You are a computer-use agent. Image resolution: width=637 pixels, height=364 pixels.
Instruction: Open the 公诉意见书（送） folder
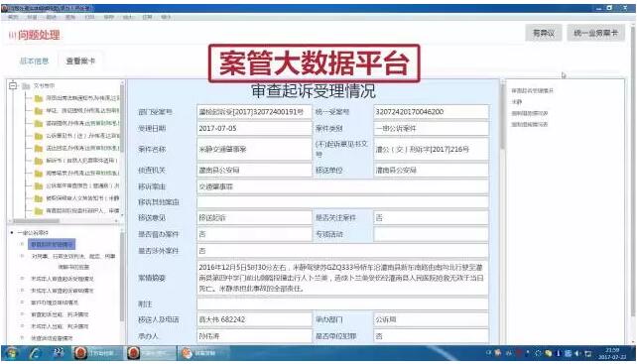(76, 136)
